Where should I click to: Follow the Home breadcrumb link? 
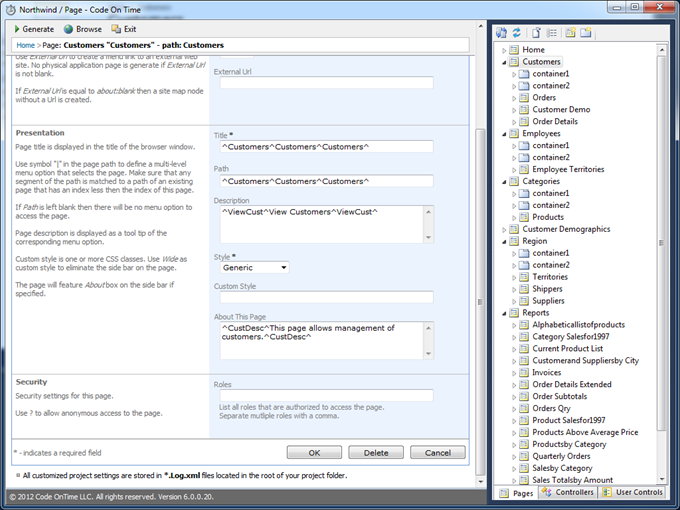click(26, 45)
